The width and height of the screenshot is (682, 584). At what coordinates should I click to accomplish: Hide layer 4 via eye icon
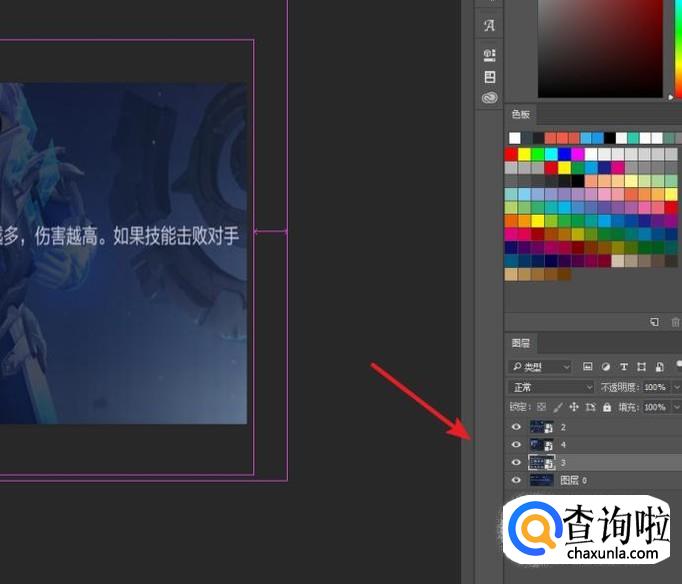pyautogui.click(x=516, y=444)
